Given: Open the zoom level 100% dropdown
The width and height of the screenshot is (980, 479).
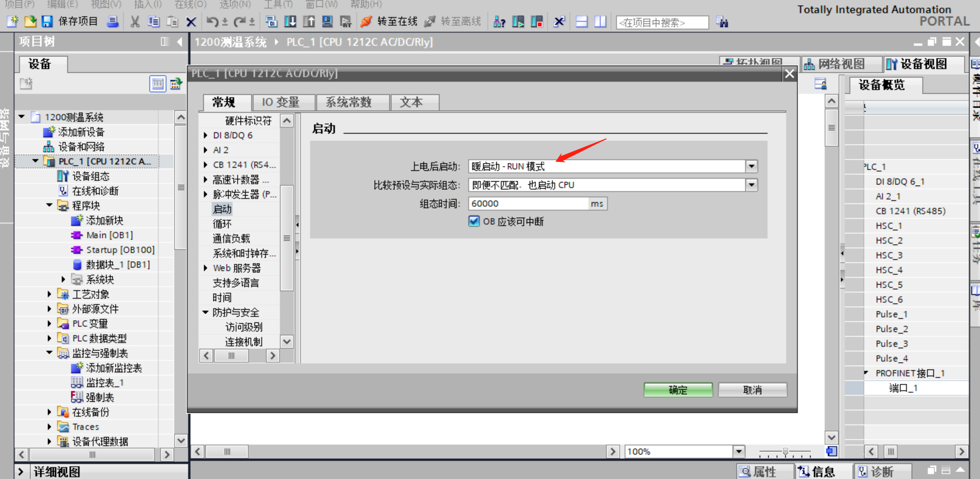Looking at the screenshot, I should click(739, 452).
